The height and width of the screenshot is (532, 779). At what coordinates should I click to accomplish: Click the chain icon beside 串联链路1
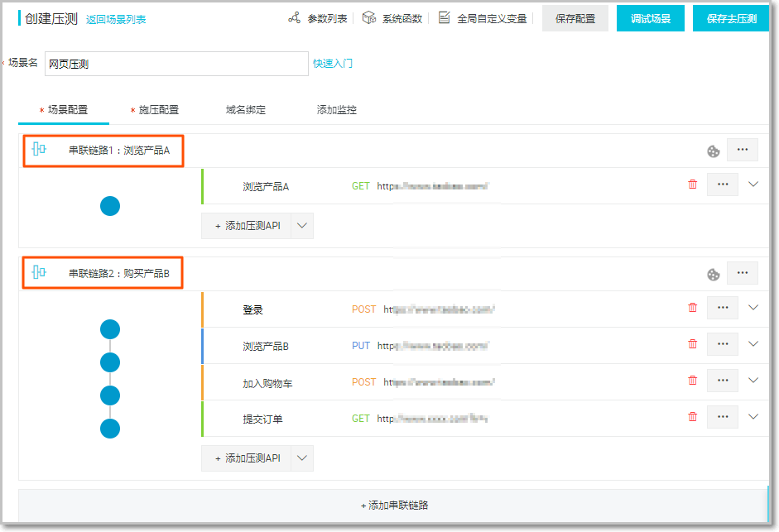point(39,149)
